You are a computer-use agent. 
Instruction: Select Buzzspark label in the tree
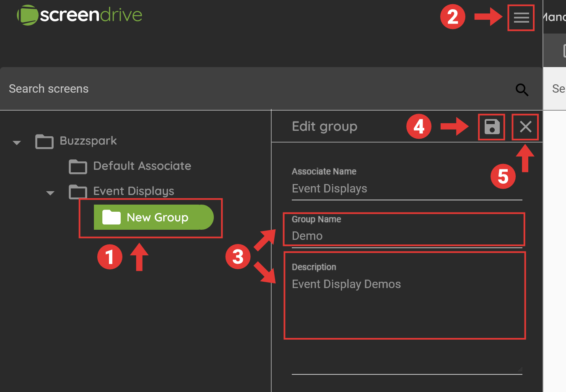point(88,141)
